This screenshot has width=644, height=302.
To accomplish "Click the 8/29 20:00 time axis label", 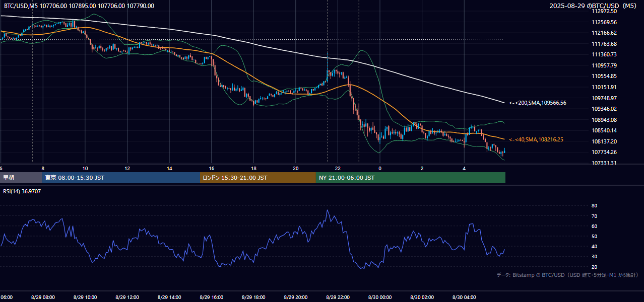I will pos(295,297).
